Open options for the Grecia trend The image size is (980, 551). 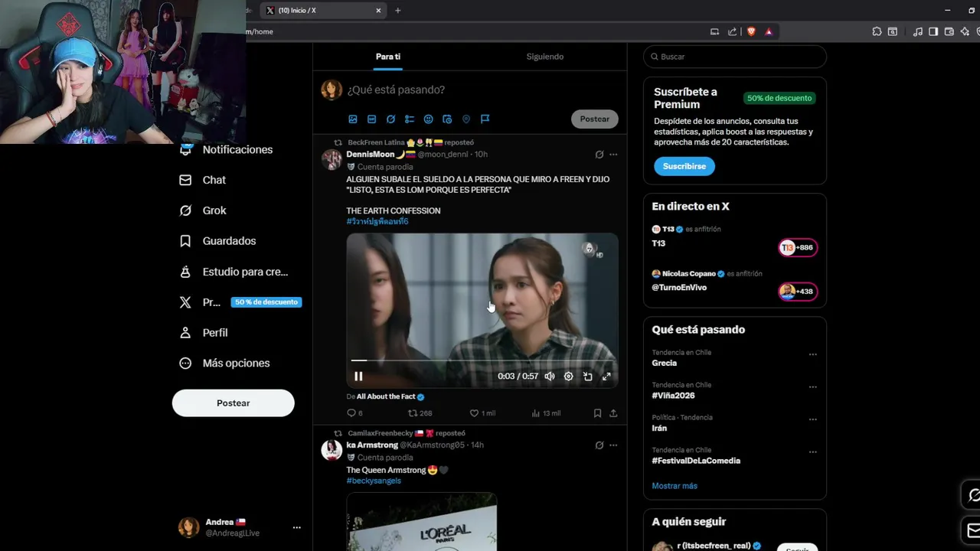click(813, 354)
